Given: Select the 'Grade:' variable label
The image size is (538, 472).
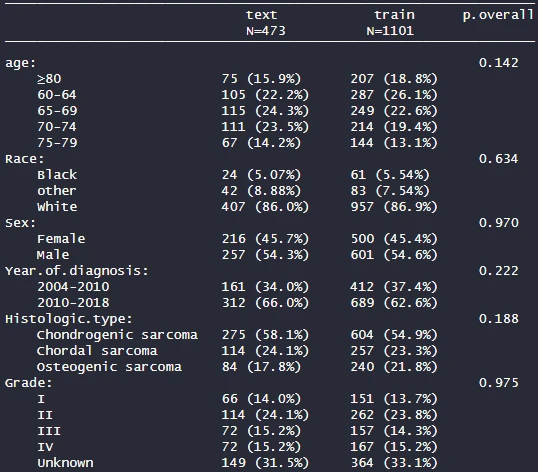Looking at the screenshot, I should click(28, 383).
